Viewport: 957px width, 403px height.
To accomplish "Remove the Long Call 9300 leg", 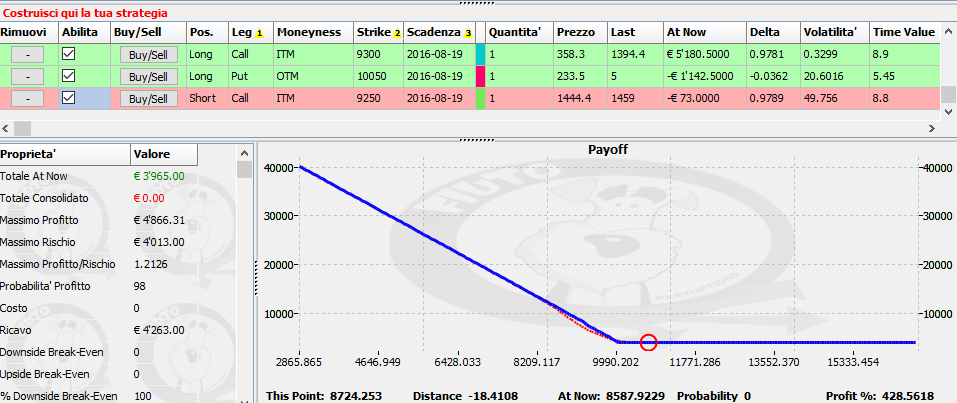I will pos(27,54).
